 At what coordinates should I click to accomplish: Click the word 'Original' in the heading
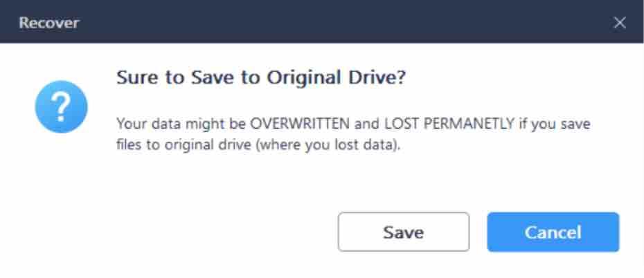pos(304,78)
